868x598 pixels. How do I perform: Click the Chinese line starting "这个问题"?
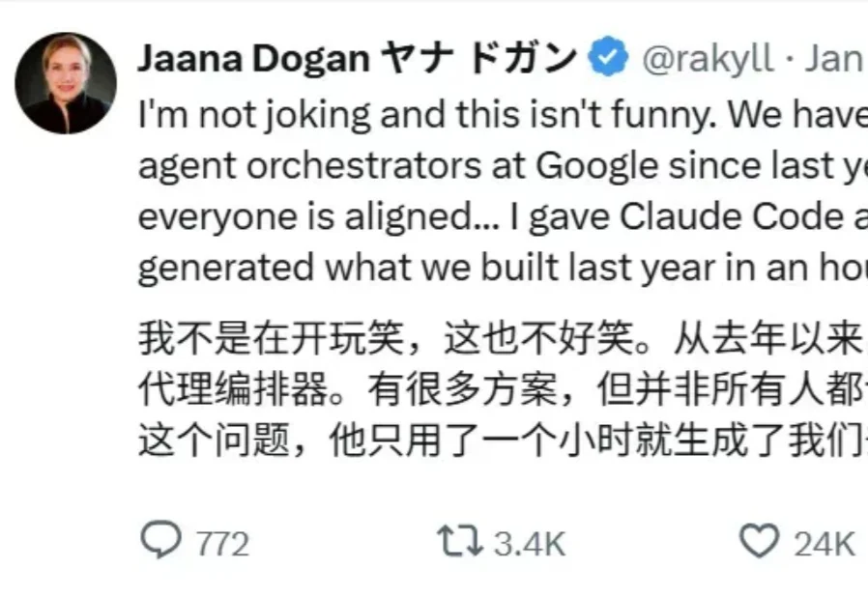pyautogui.click(x=503, y=440)
